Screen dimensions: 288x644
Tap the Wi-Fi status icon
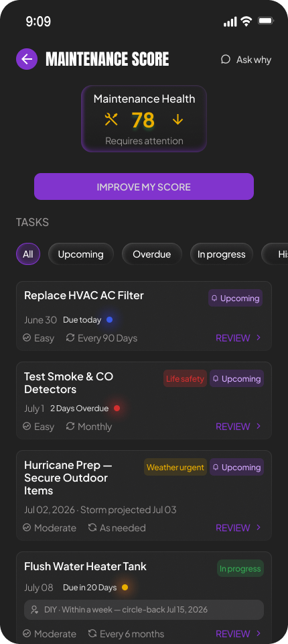coord(246,21)
